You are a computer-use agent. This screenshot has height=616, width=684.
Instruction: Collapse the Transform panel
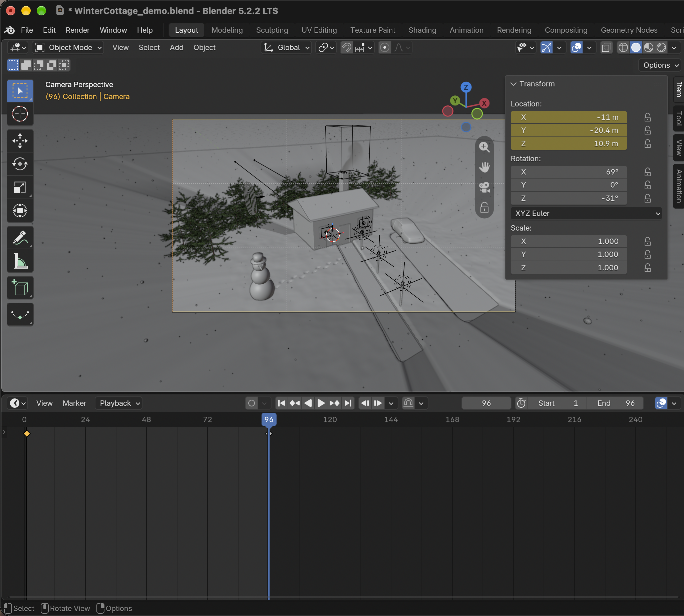click(513, 84)
